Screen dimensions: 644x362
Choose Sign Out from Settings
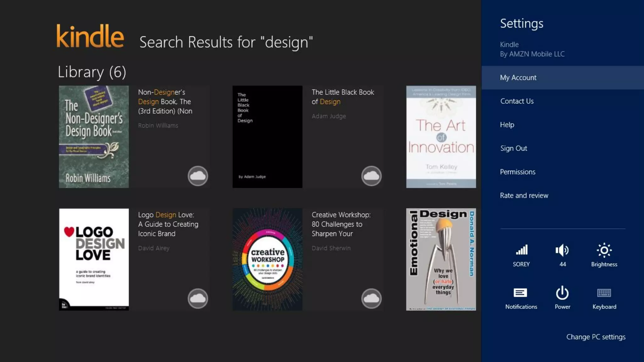[x=514, y=148]
